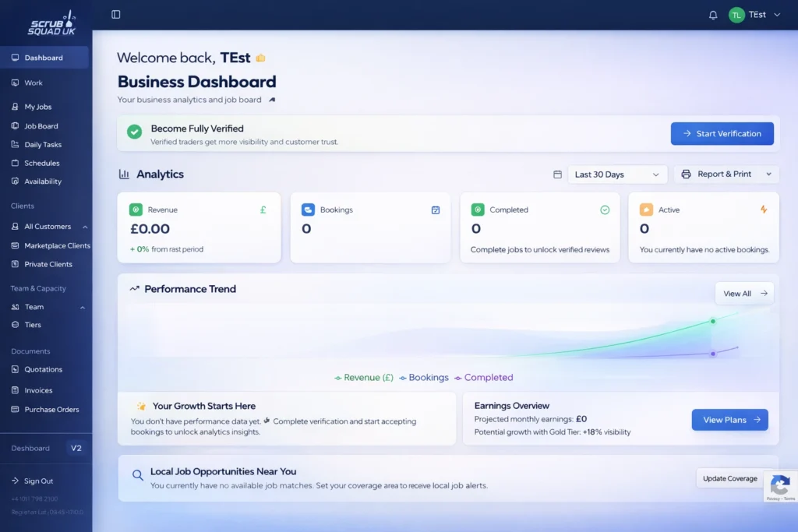Image resolution: width=798 pixels, height=532 pixels.
Task: Click View All for Performance Trend
Action: [744, 294]
